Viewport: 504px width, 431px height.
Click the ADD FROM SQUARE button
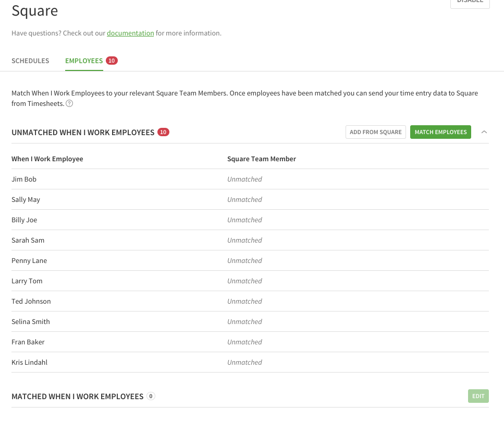click(x=375, y=132)
